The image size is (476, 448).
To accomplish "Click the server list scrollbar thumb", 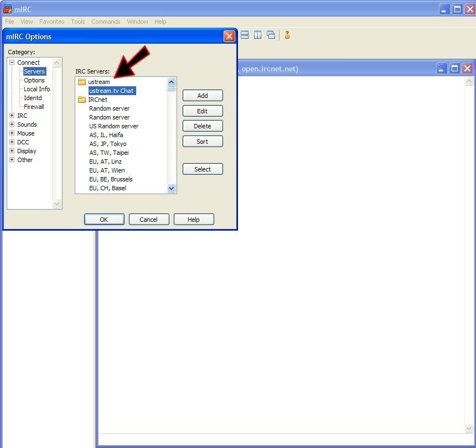I will (x=171, y=89).
